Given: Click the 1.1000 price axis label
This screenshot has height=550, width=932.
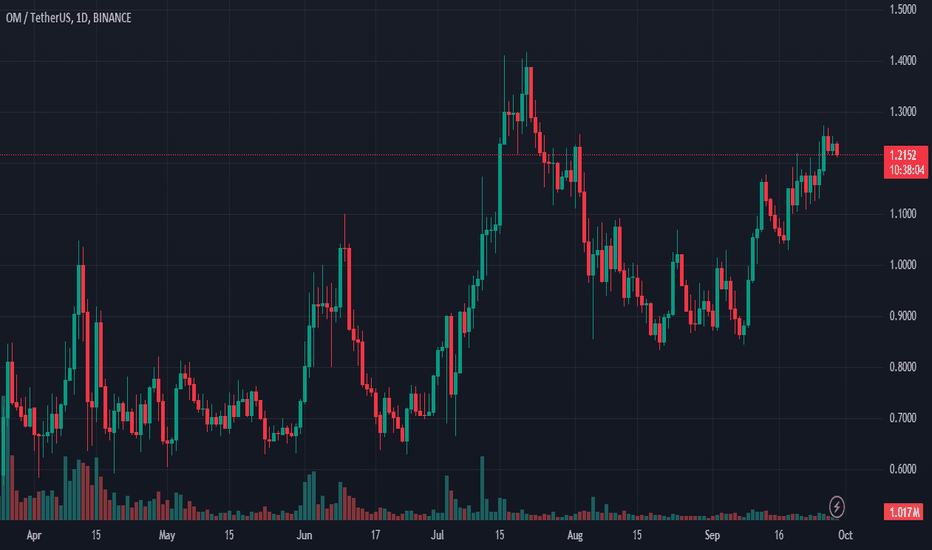Looking at the screenshot, I should tap(903, 213).
